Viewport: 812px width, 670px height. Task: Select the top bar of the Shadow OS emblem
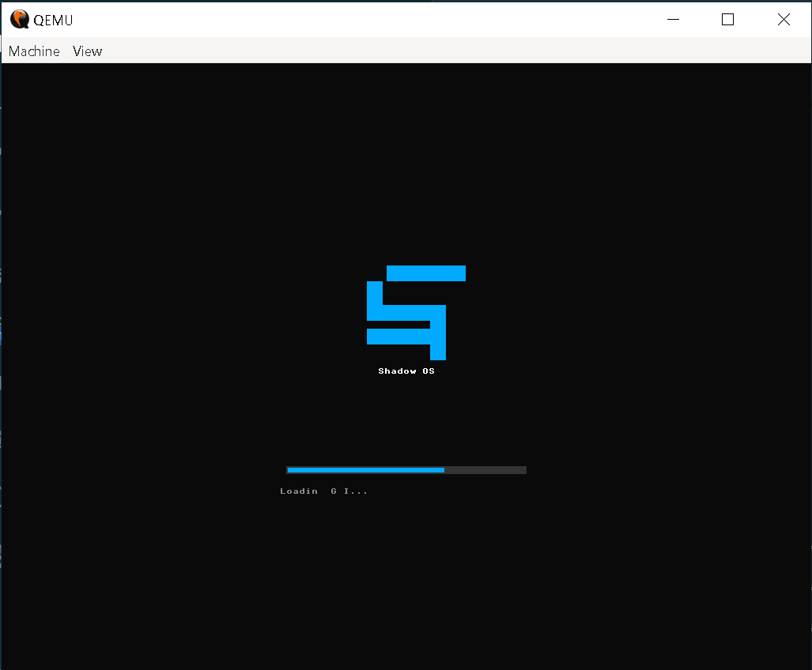[425, 272]
